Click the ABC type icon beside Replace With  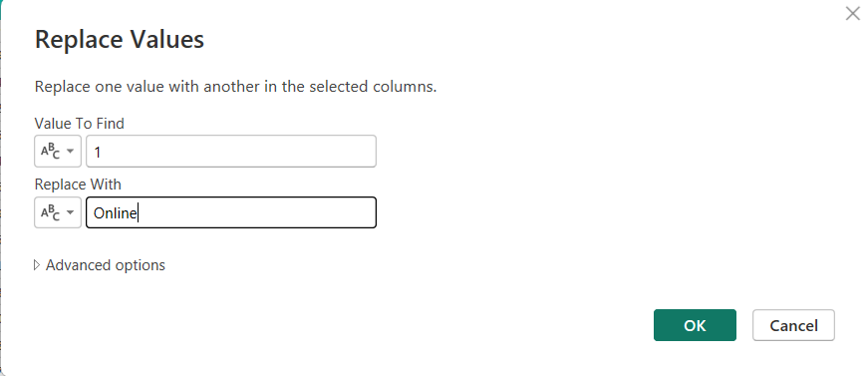pos(51,212)
